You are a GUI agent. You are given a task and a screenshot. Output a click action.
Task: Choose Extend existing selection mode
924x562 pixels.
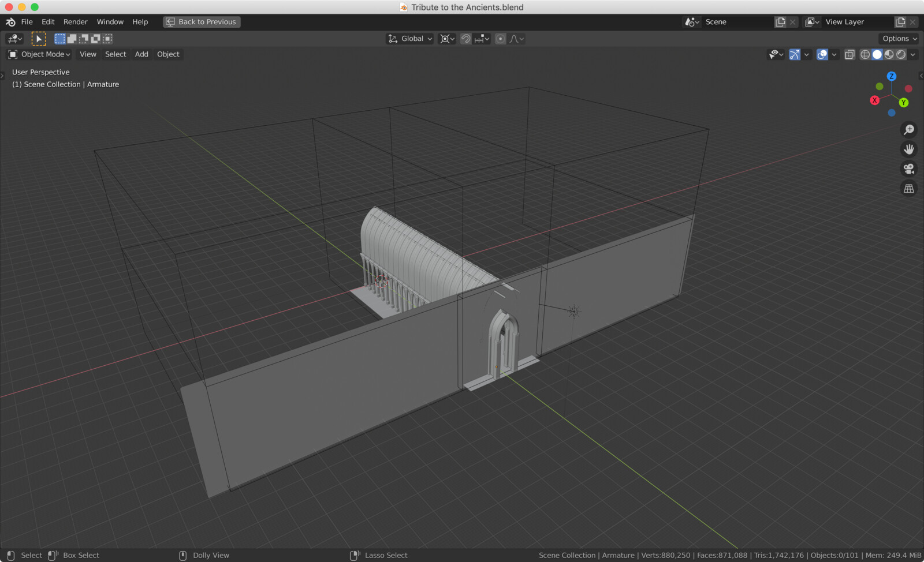pos(72,39)
